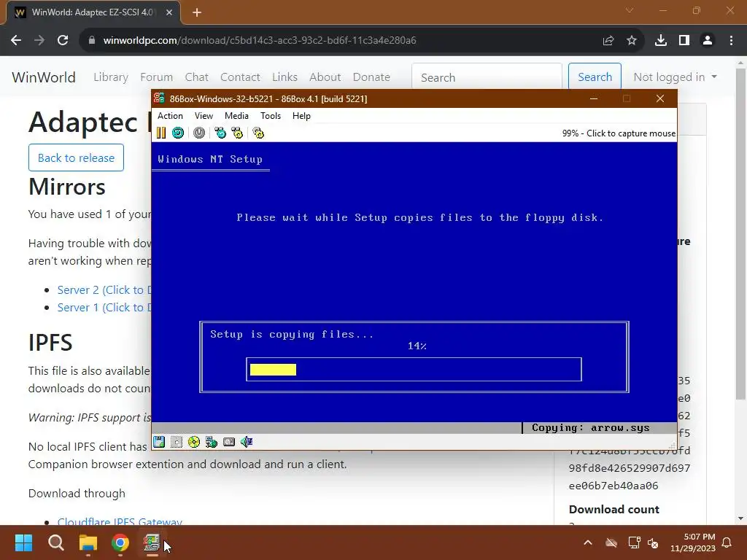Click the WinWorld site logo
747x560 pixels.
click(x=43, y=77)
